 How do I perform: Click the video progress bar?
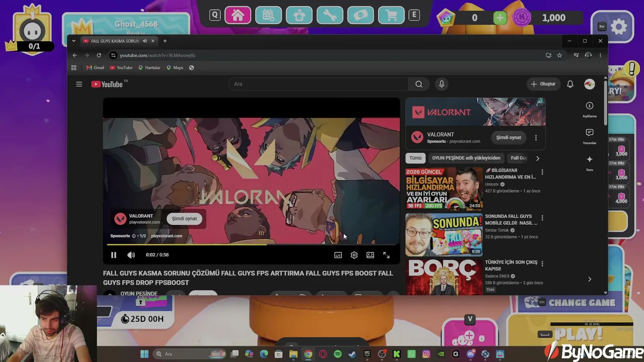pos(251,245)
